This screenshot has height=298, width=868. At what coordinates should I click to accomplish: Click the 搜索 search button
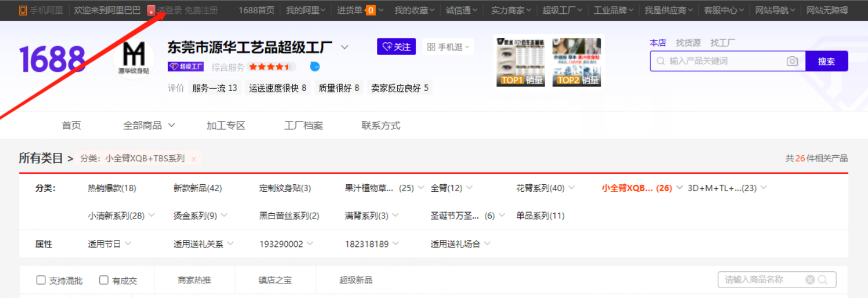pyautogui.click(x=827, y=61)
